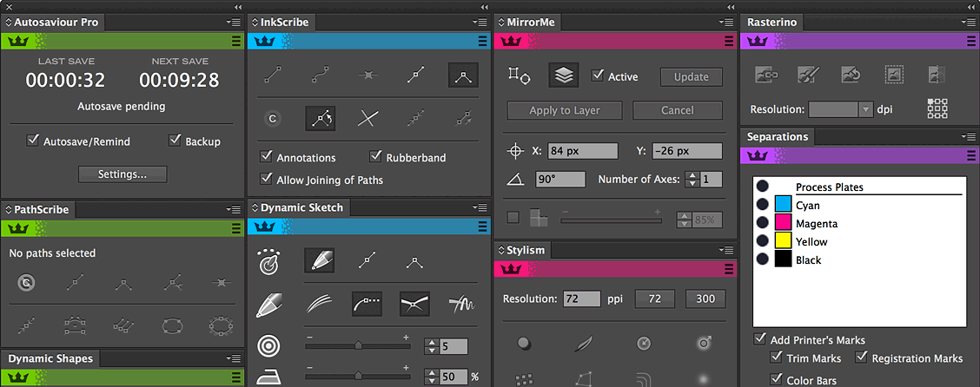This screenshot has width=980, height=387.
Task: Choose the InkScribe curved-path tool icon
Action: click(x=320, y=75)
